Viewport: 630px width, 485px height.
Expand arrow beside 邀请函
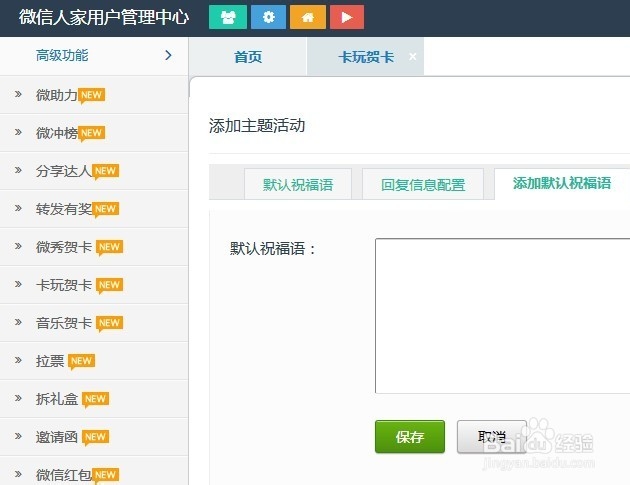pos(18,436)
